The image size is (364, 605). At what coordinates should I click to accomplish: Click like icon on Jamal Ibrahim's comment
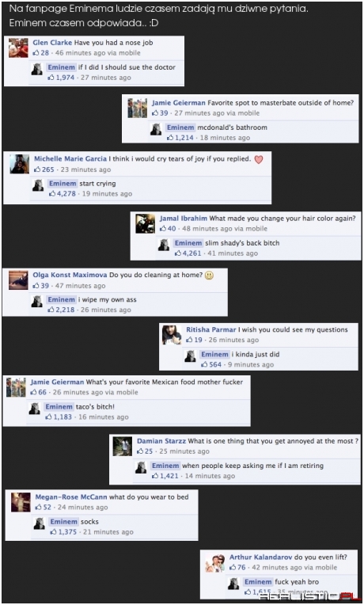[x=163, y=228]
